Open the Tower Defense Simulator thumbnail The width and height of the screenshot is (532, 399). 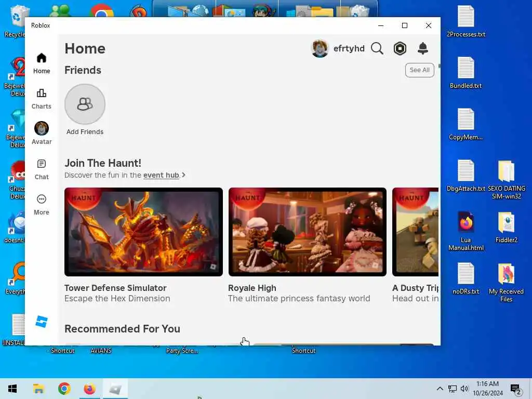click(x=143, y=232)
